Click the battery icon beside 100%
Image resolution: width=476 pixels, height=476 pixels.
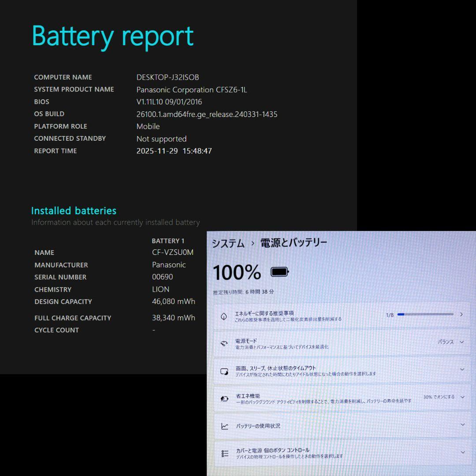pyautogui.click(x=279, y=272)
